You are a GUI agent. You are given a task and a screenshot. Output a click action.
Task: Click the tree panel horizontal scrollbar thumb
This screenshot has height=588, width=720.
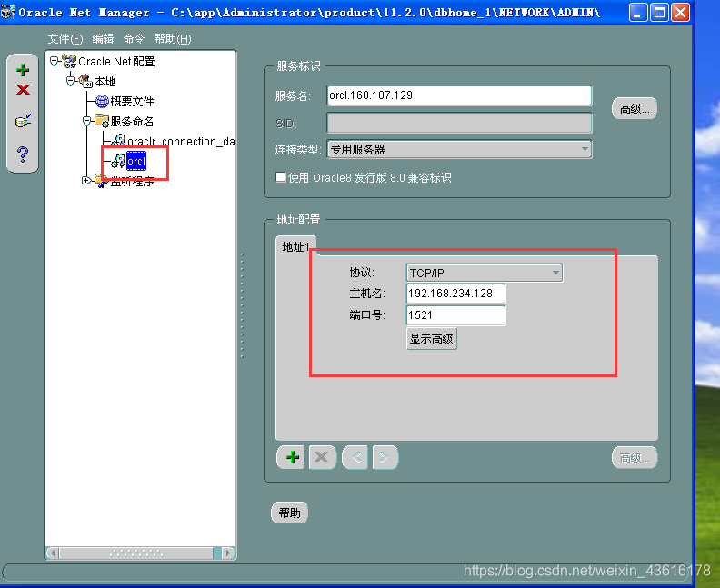click(x=136, y=553)
